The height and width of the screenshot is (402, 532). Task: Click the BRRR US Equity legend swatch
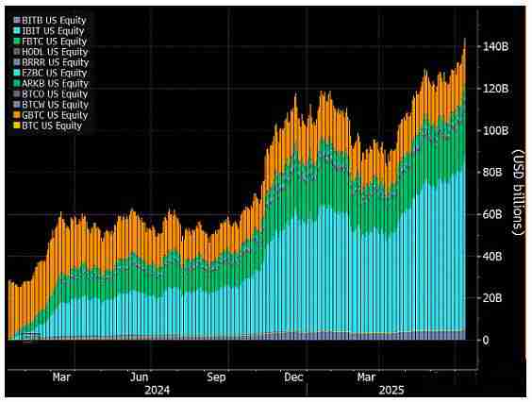pyautogui.click(x=17, y=62)
